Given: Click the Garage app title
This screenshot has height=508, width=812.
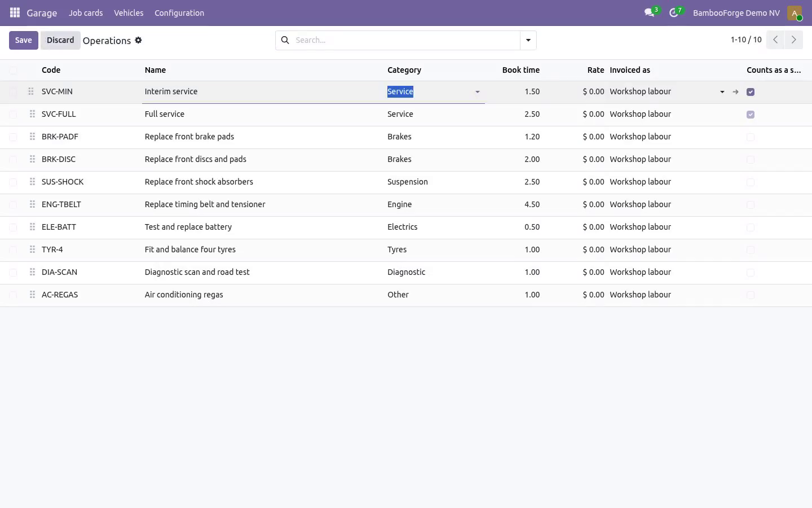Looking at the screenshot, I should coord(42,13).
